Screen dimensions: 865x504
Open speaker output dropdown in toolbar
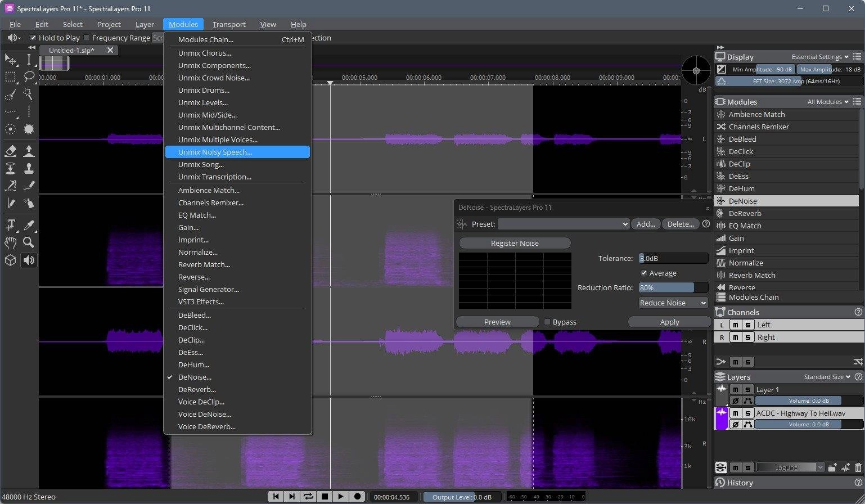point(14,38)
